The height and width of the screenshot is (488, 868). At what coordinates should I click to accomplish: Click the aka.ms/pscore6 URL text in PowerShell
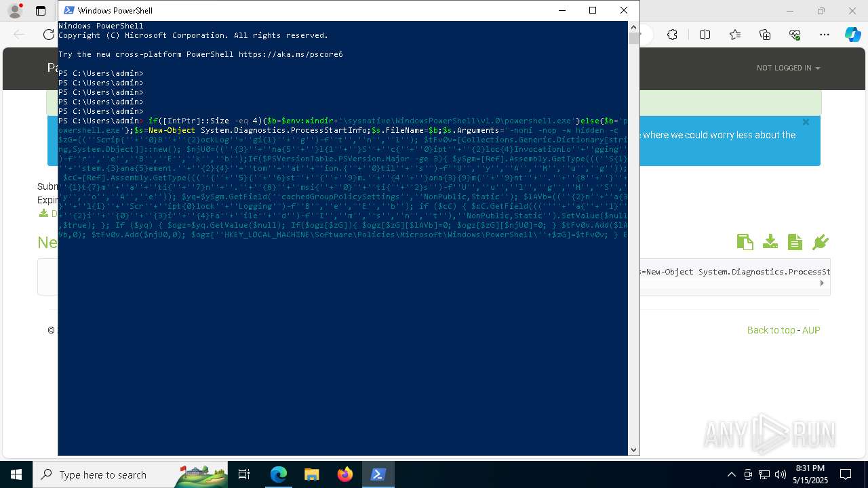point(291,54)
